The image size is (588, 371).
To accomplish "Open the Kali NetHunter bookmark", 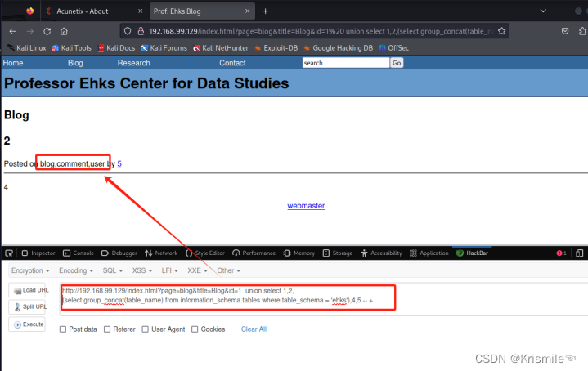I will [x=221, y=48].
